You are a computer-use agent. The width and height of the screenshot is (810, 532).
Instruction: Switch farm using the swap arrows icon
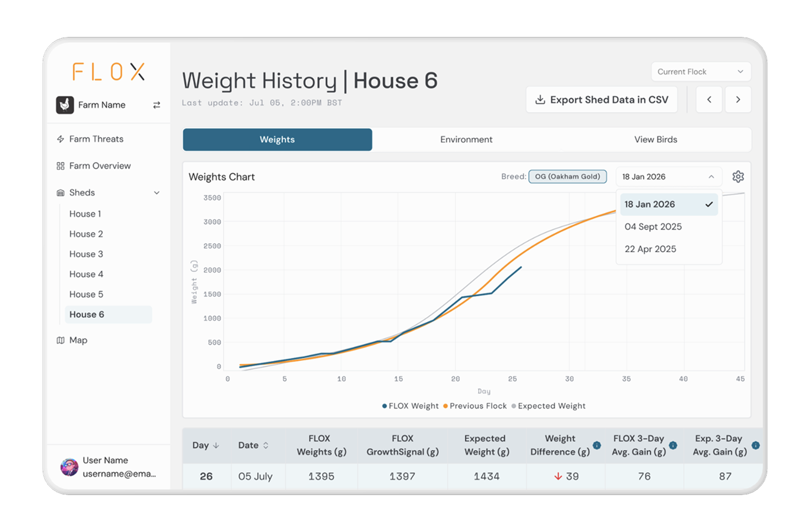(156, 105)
